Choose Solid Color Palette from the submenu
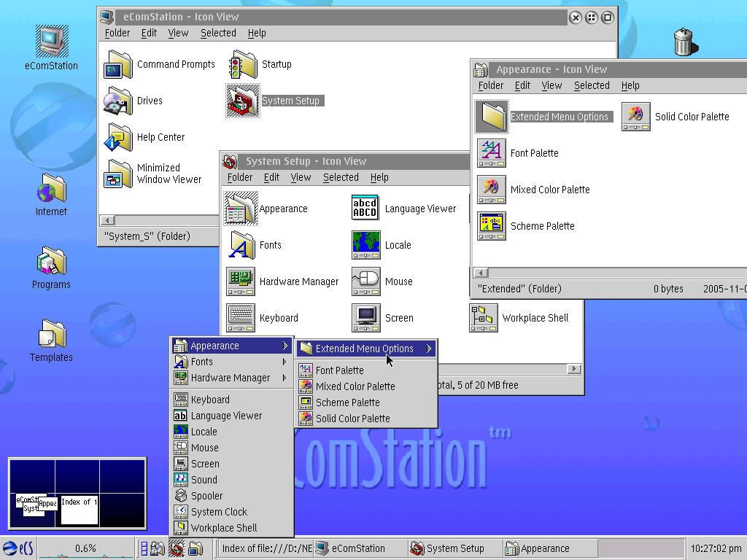 pyautogui.click(x=366, y=419)
